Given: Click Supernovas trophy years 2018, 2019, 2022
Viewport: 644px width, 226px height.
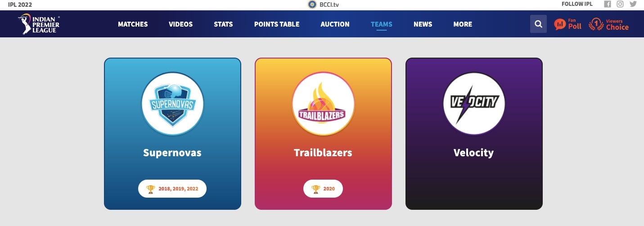Looking at the screenshot, I should point(172,189).
